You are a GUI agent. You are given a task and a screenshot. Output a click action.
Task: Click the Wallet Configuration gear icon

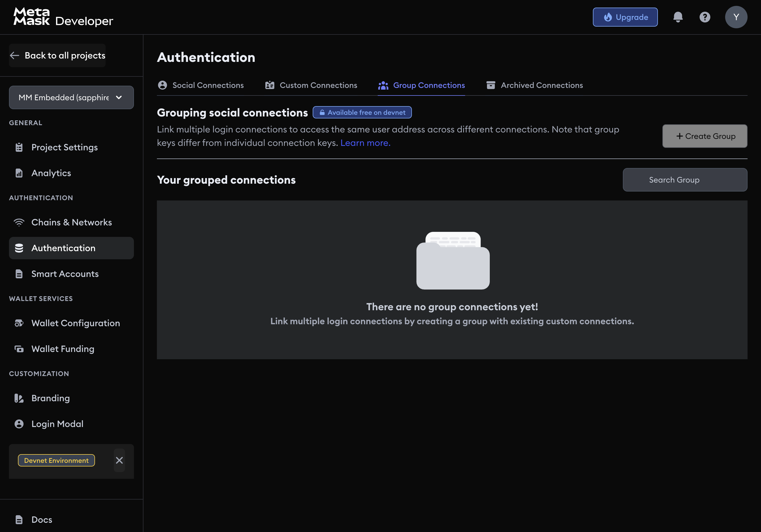(19, 323)
